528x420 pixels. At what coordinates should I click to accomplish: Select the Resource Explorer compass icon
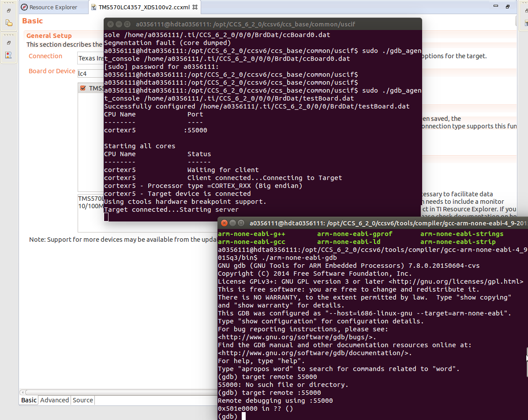(24, 7)
